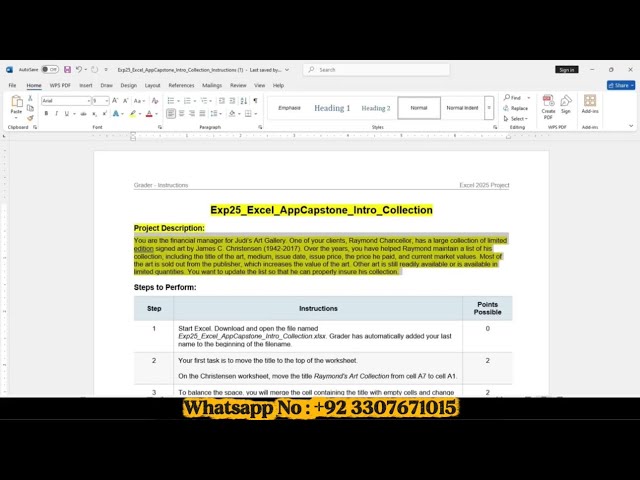Click the Justify alignment icon
The height and width of the screenshot is (480, 640).
tap(202, 113)
